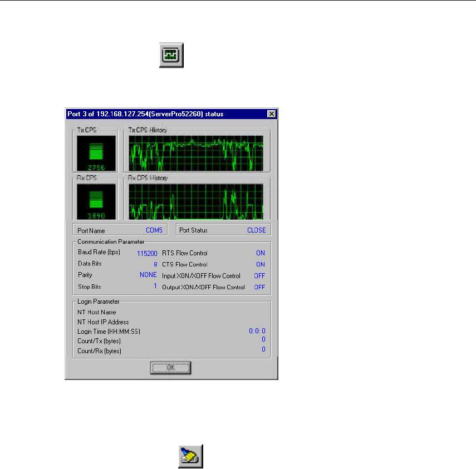Click the Port Name label
This screenshot has height=469, width=476.
point(91,231)
